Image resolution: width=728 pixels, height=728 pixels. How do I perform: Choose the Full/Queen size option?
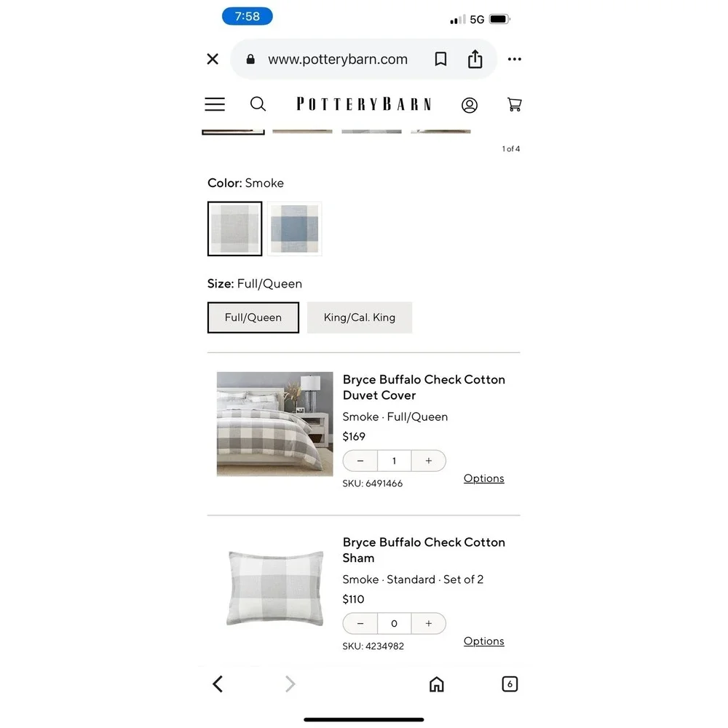[x=253, y=317]
